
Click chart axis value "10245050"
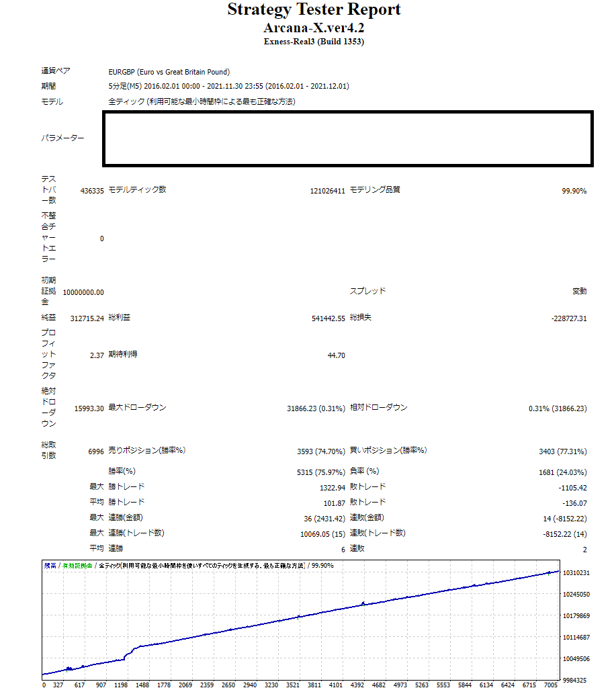tap(576, 595)
